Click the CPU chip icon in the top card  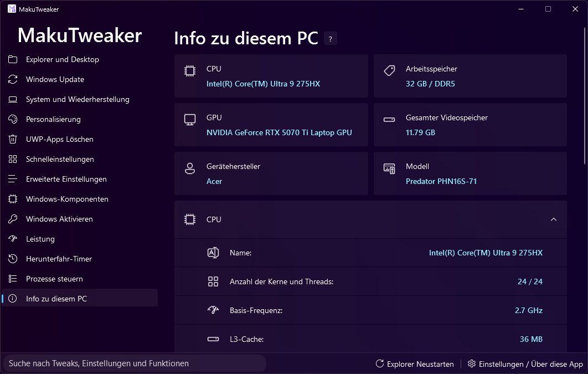(x=190, y=70)
